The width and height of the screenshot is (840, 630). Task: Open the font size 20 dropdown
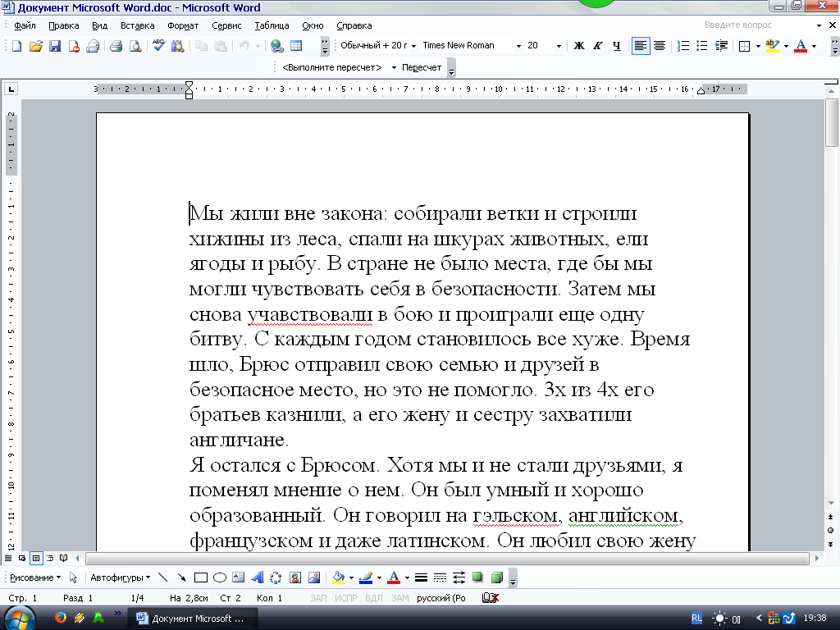pyautogui.click(x=559, y=46)
